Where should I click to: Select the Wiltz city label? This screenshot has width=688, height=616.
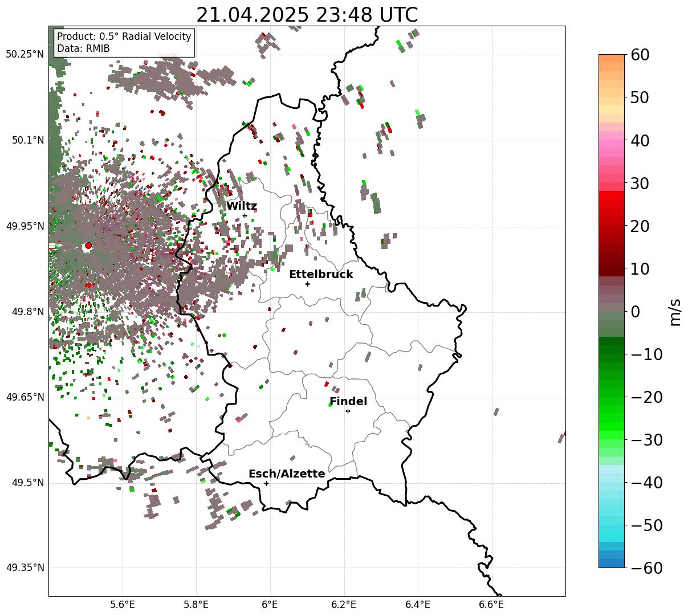coord(242,206)
